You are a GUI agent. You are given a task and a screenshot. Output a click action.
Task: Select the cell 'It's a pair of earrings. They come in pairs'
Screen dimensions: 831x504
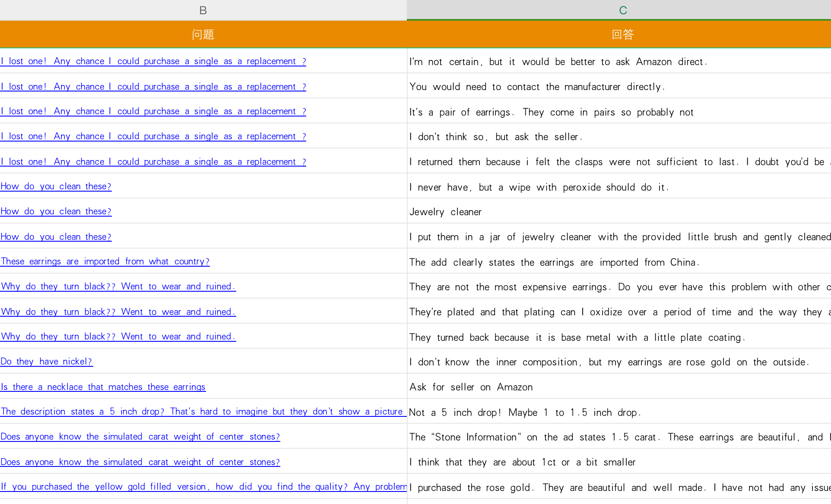(x=619, y=111)
